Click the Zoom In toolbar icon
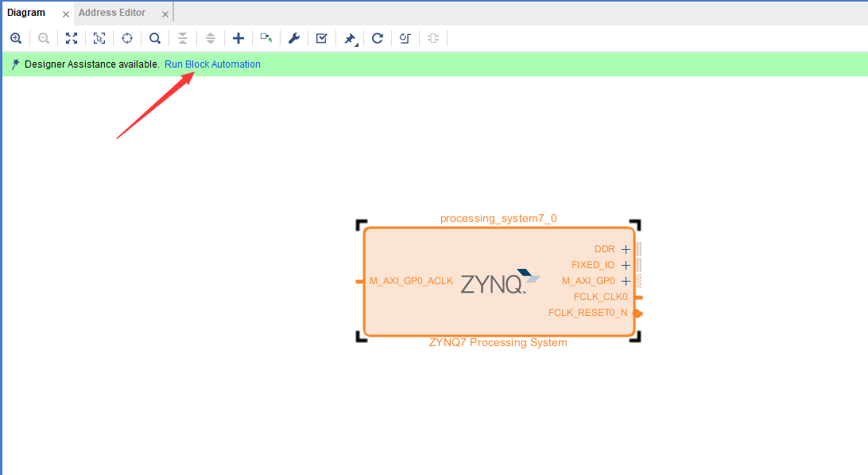This screenshot has height=475, width=868. pyautogui.click(x=16, y=38)
